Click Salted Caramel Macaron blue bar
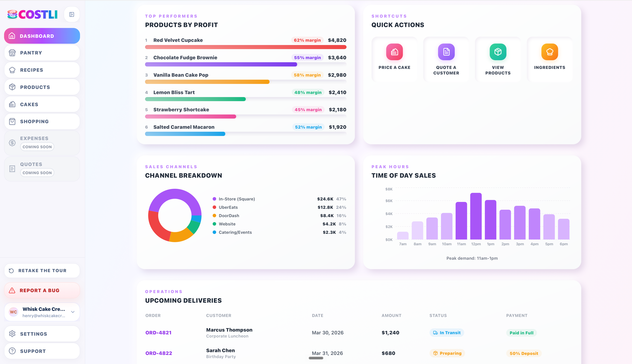Image resolution: width=632 pixels, height=364 pixels. 185,134
